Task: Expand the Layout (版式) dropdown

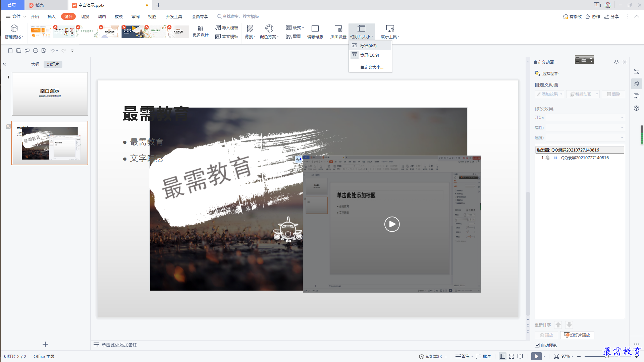Action: click(x=295, y=27)
